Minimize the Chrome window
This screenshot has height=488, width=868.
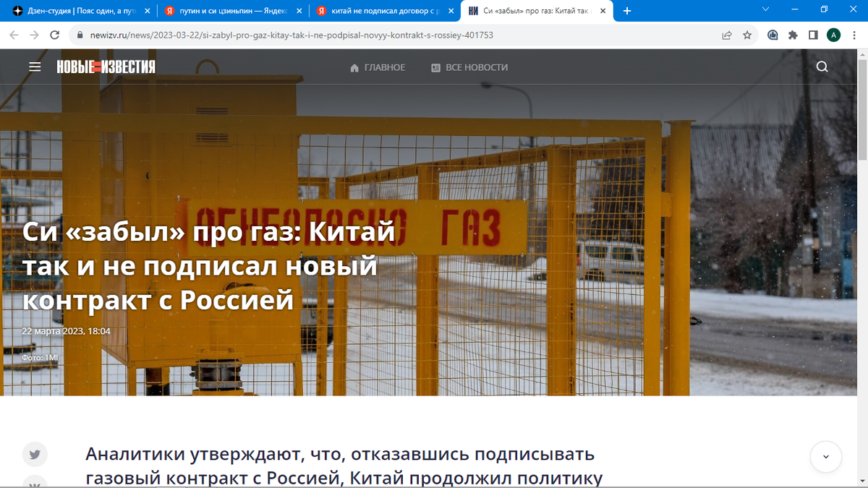tap(793, 9)
